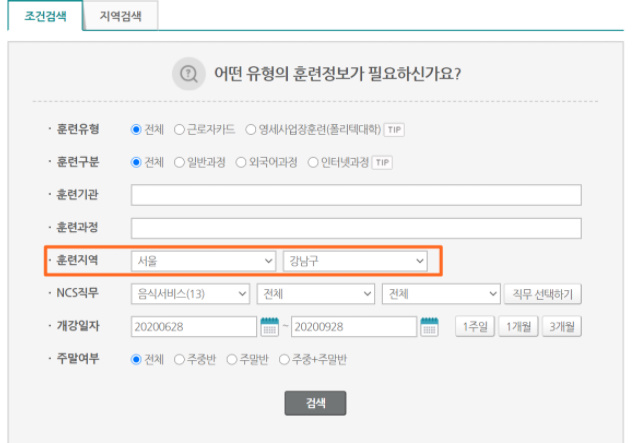This screenshot has width=638, height=443.
Task: Set date range with 1개월 button
Action: pyautogui.click(x=518, y=326)
